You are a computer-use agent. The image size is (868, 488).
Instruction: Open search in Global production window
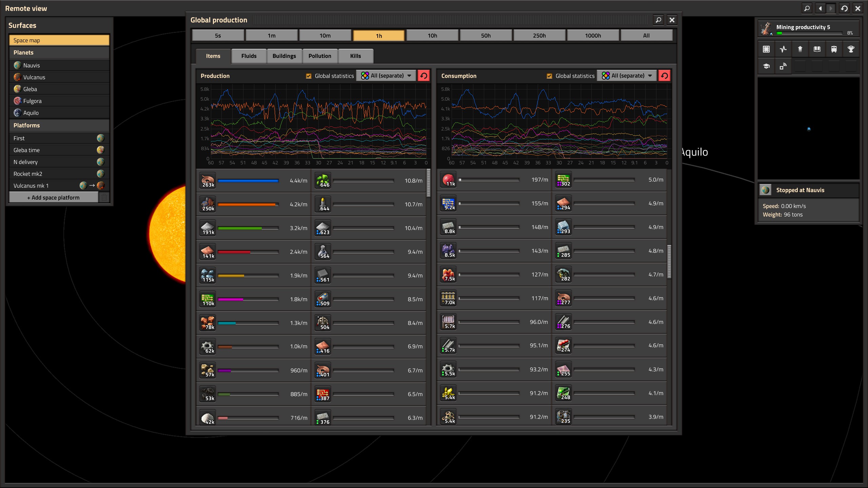pos(658,20)
